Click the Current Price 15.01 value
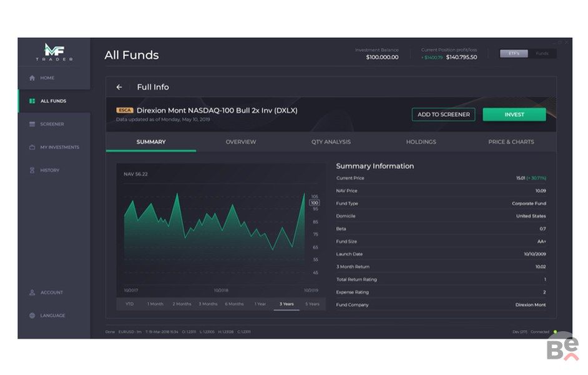This screenshot has height=375, width=588. (521, 178)
